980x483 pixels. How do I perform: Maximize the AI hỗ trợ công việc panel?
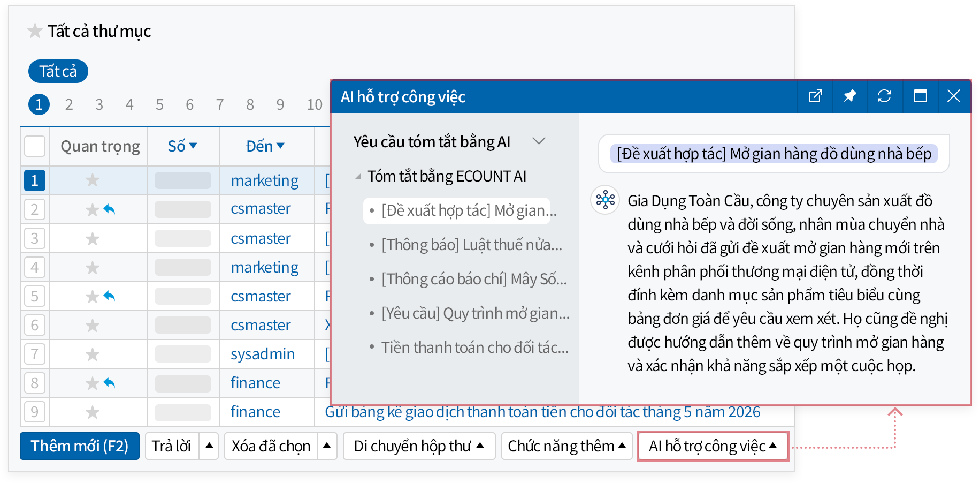click(920, 96)
